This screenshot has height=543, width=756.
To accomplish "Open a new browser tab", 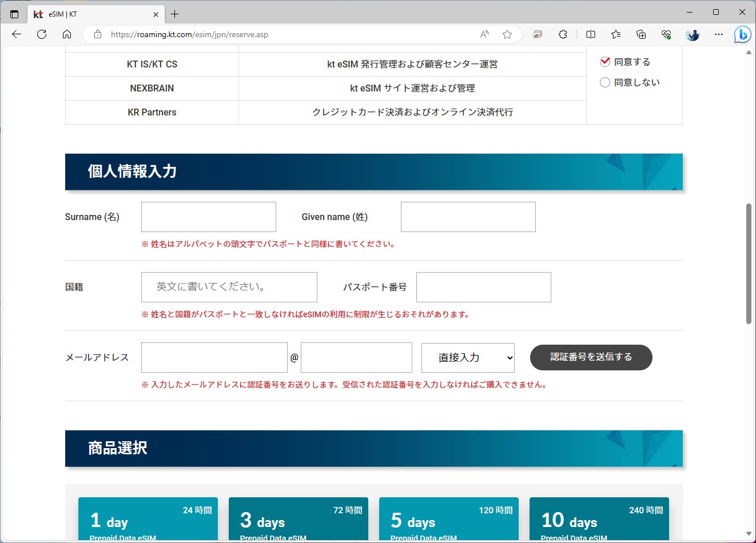I will point(175,14).
